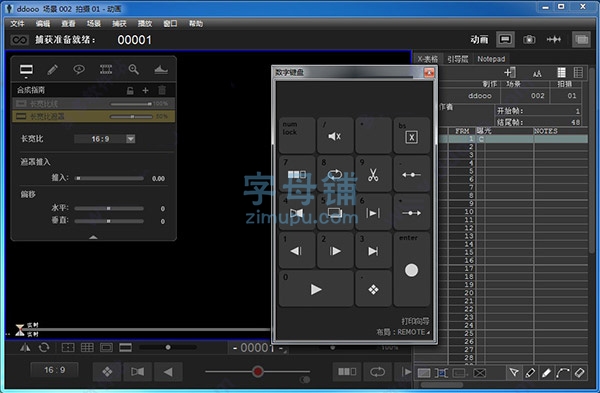Delete the guide with the trash icon
Screen dimensions: 600x393
point(162,90)
